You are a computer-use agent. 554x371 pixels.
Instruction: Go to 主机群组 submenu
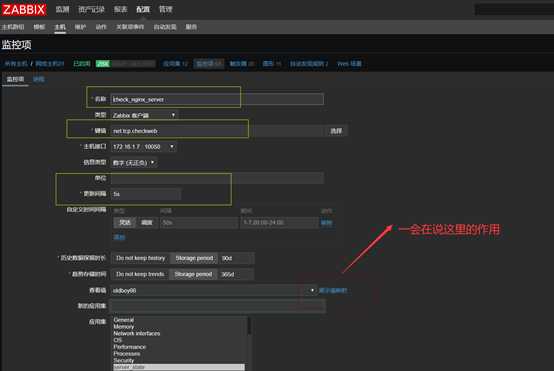click(x=13, y=27)
